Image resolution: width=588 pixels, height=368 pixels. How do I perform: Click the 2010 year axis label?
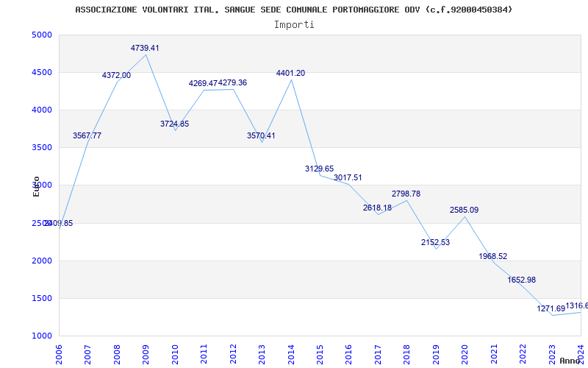pos(175,354)
